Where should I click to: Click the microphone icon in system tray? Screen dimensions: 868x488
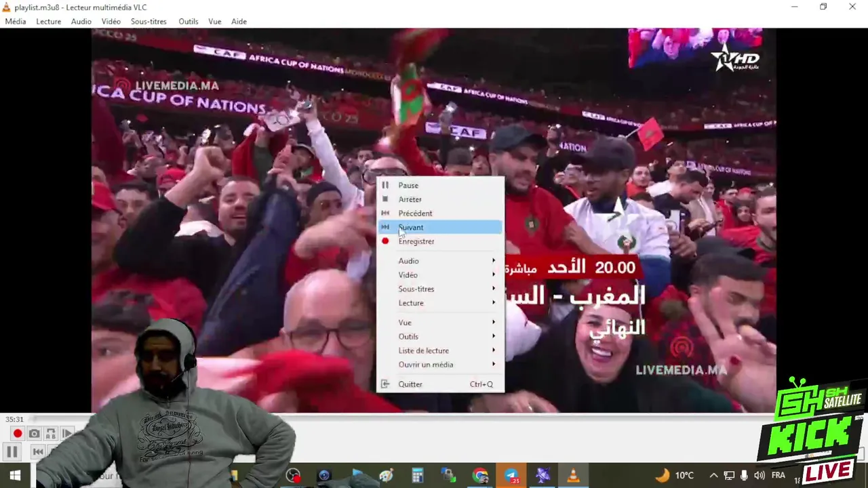coord(744,476)
